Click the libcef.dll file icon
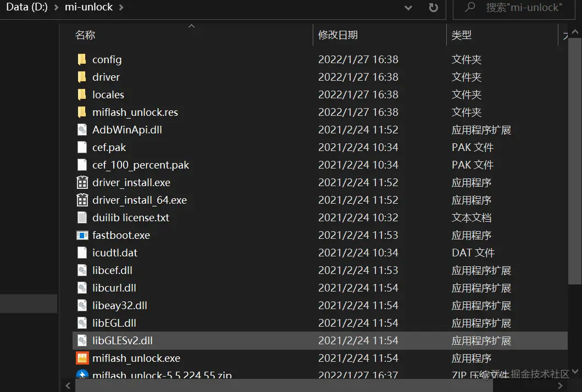 point(82,270)
